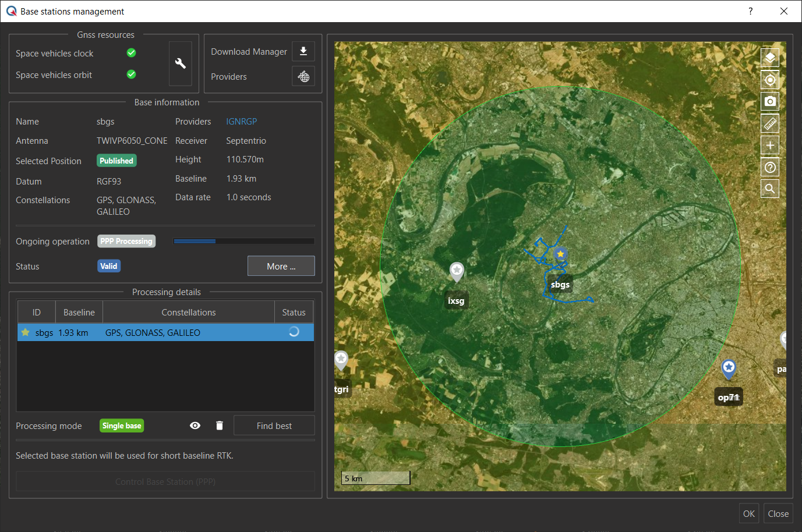Open the IGNRGP provider link

point(241,122)
